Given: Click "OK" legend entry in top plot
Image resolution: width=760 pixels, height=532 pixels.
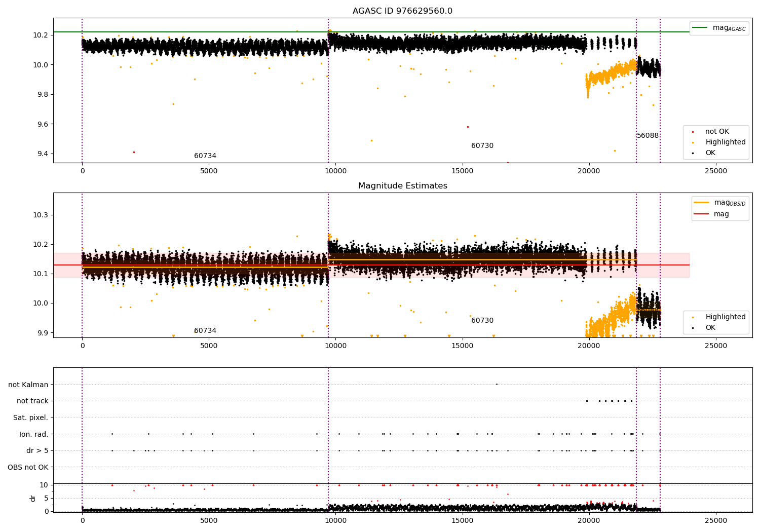Looking at the screenshot, I should click(x=710, y=153).
